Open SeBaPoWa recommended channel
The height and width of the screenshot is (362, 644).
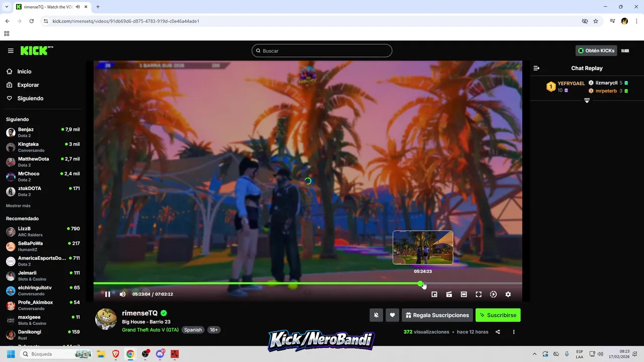click(42, 246)
